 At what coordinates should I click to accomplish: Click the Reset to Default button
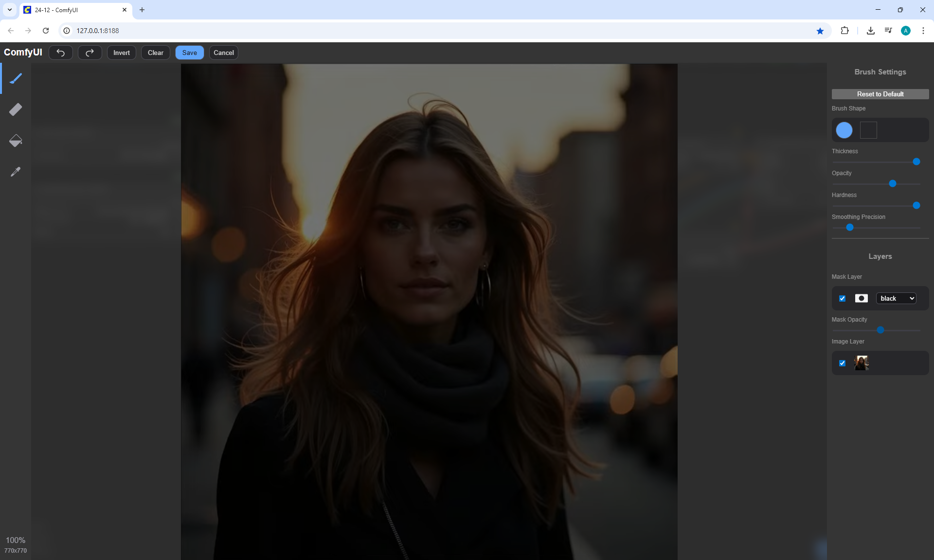pos(880,94)
